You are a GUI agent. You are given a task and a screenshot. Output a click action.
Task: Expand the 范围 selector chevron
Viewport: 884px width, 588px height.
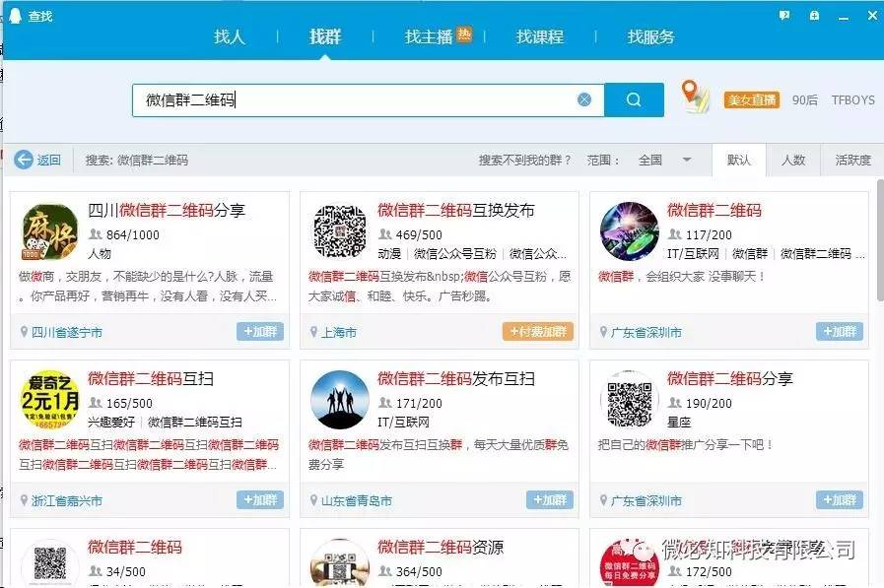point(686,160)
